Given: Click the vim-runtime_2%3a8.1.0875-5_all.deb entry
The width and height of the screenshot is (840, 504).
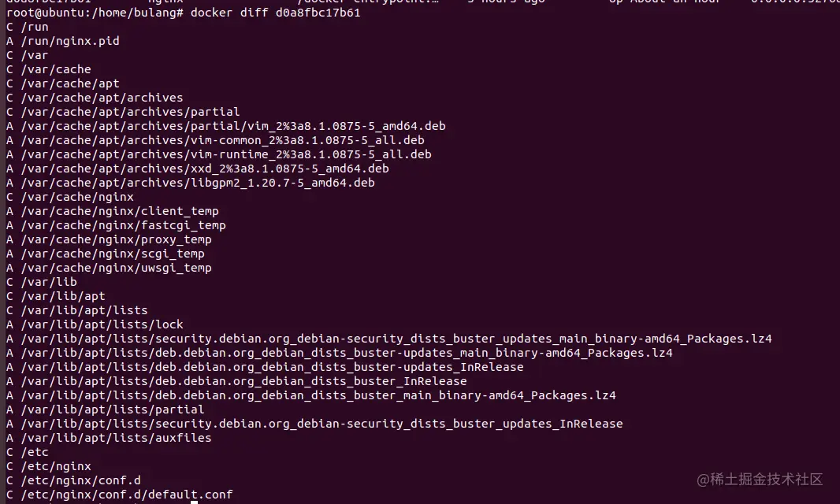Looking at the screenshot, I should pyautogui.click(x=218, y=154).
